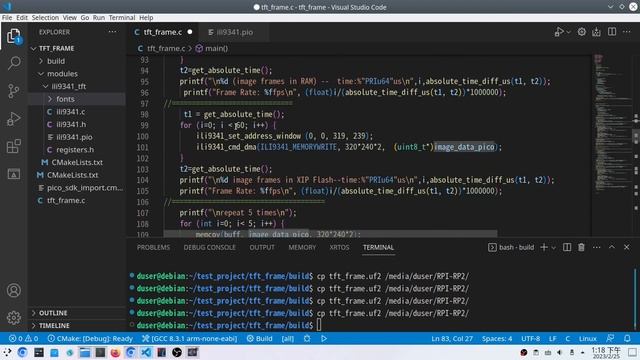Expand the build folder

77,61
